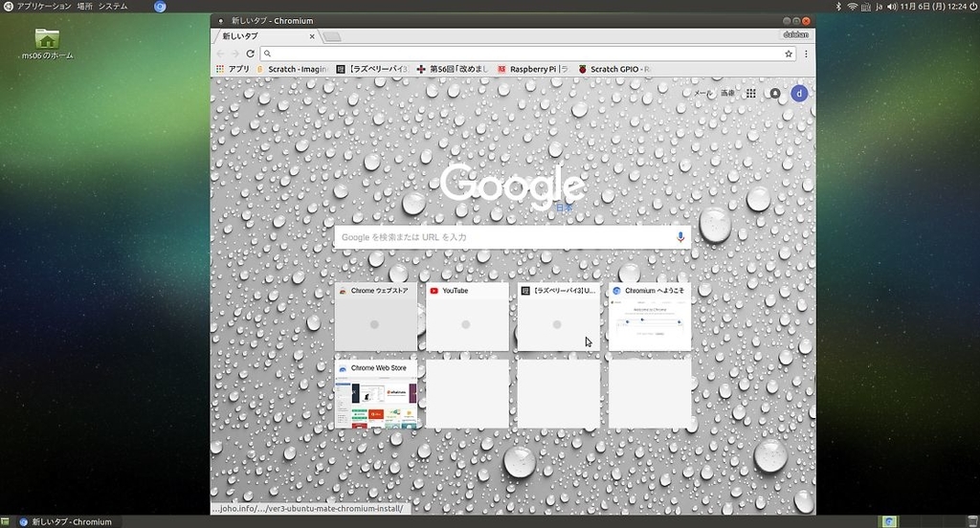Open the ms06 のホーム desktop folder

point(47,44)
